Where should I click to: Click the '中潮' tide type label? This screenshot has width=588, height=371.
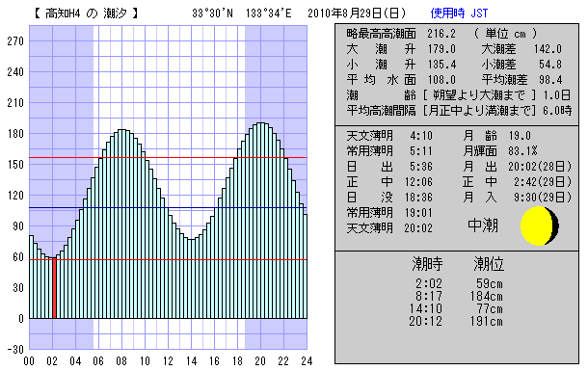click(483, 225)
